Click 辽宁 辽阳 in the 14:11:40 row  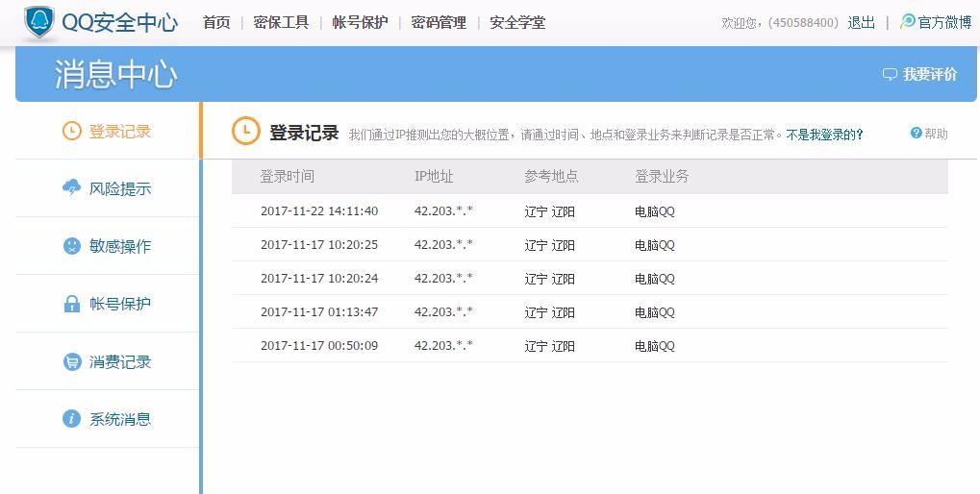coord(549,211)
